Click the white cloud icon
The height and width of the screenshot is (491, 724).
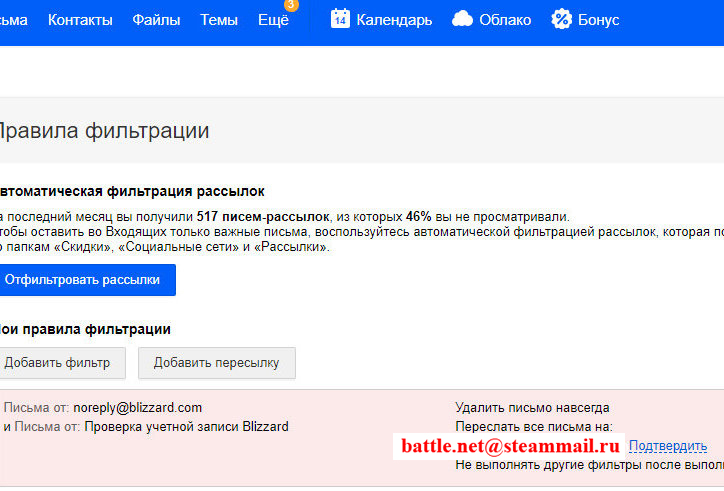462,19
